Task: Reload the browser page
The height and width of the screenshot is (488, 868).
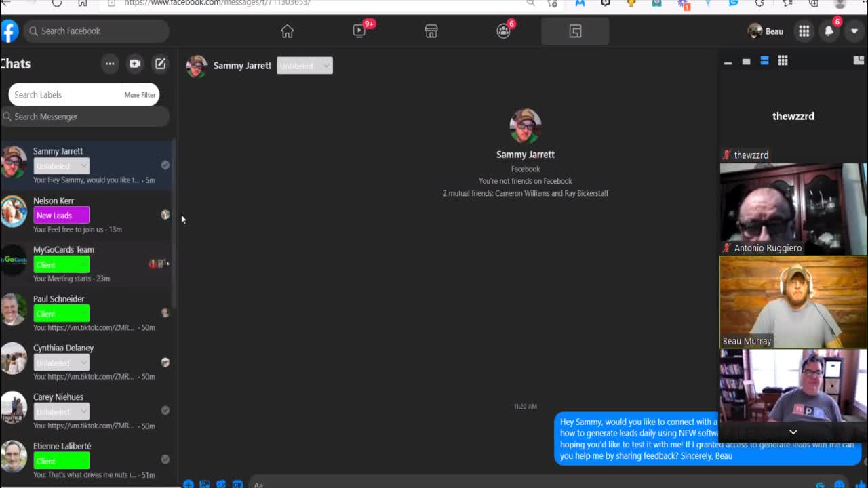Action: 57,3
